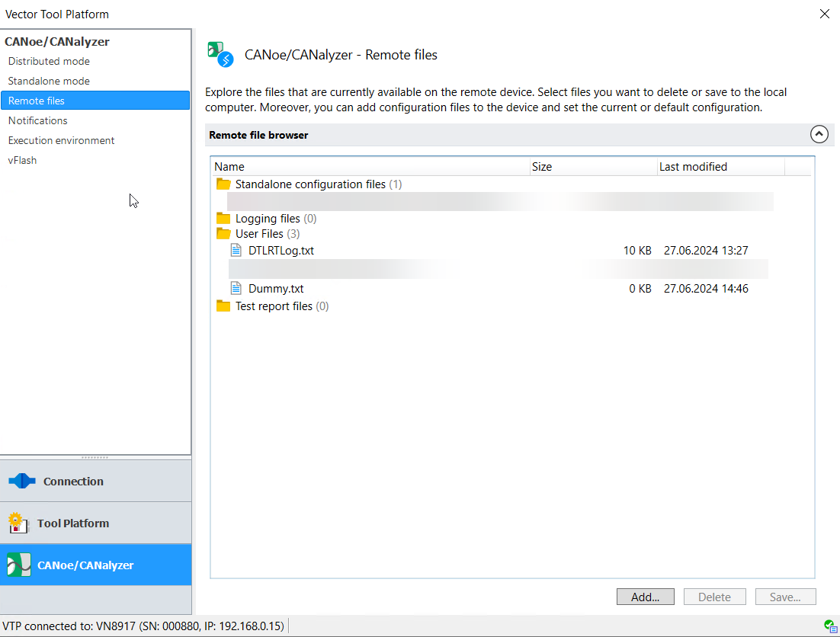Click the Connection plug icon
840x637 pixels.
point(22,481)
